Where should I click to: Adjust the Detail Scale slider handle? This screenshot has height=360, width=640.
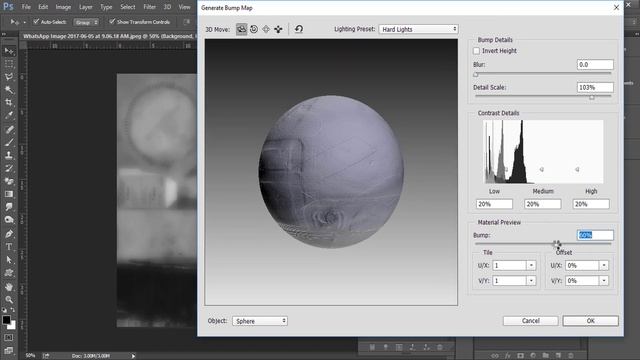click(x=592, y=97)
